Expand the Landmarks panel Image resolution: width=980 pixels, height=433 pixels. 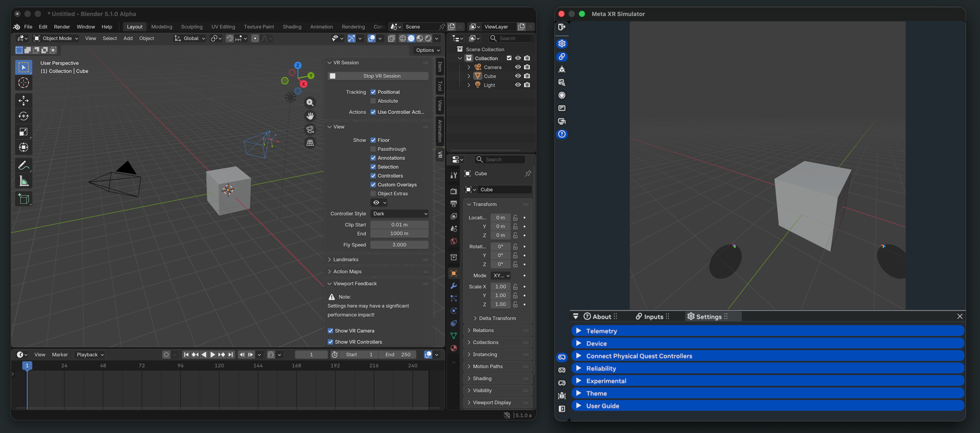tap(346, 260)
